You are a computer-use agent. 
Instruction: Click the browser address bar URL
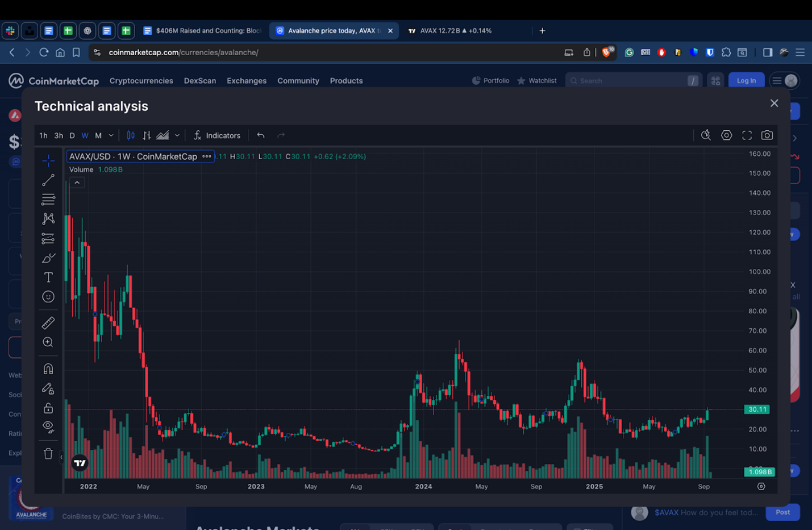(x=184, y=52)
